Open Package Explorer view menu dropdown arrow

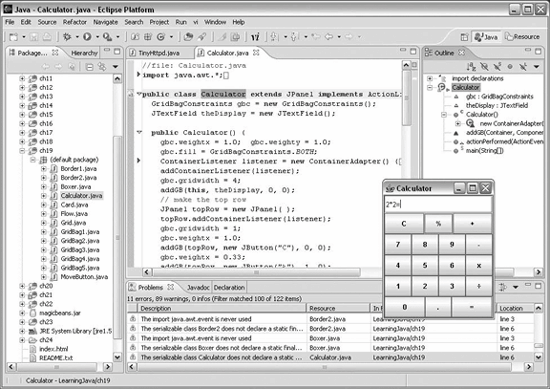pos(115,67)
